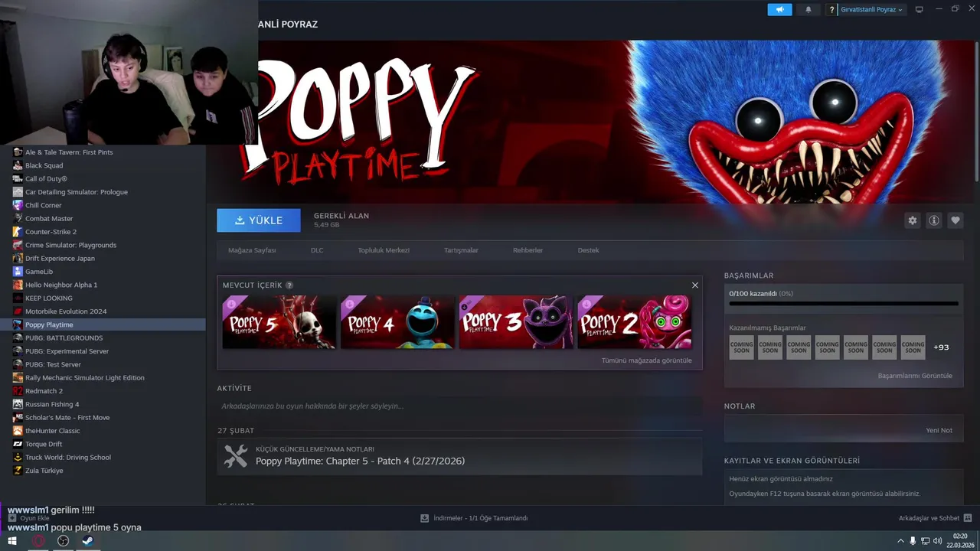Open Arkadaşlar ve Sohbet
The height and width of the screenshot is (551, 980).
(x=935, y=518)
